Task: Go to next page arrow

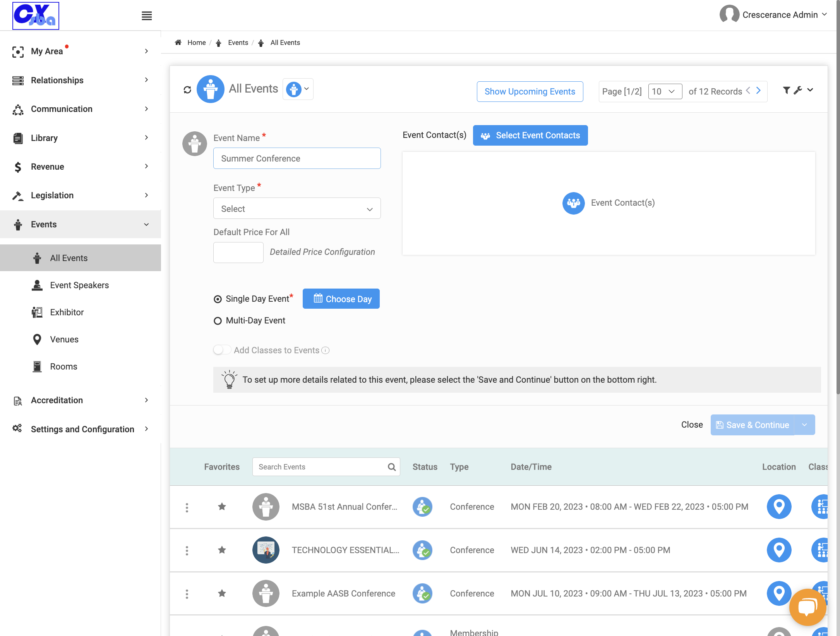Action: click(758, 91)
